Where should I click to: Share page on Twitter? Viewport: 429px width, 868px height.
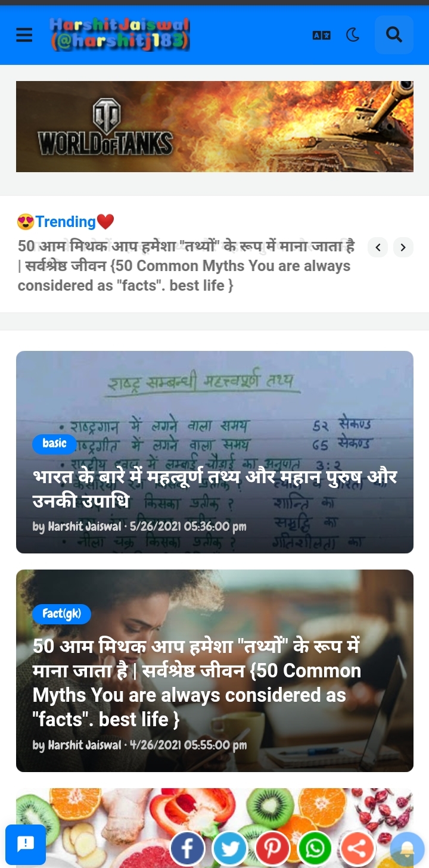tap(230, 848)
